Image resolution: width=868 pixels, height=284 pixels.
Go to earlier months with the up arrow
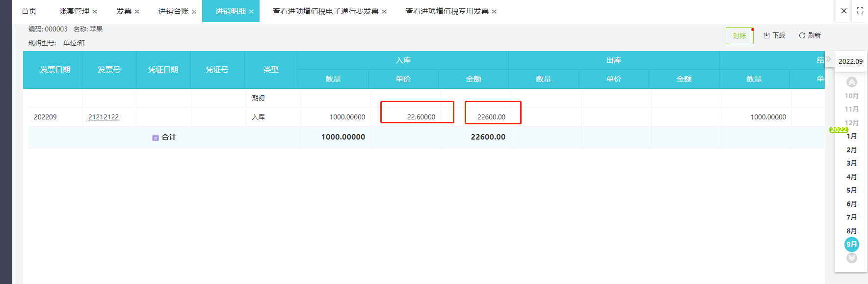tap(852, 82)
